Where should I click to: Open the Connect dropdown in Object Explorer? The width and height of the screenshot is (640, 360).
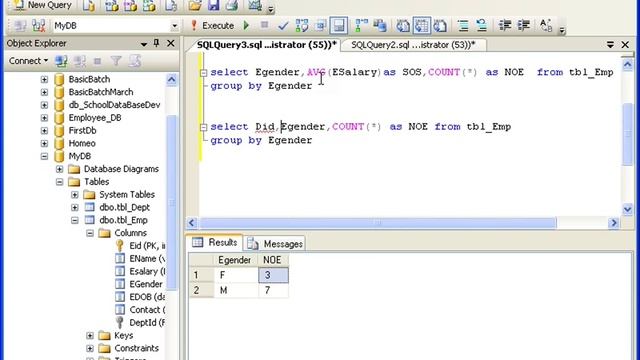[x=29, y=61]
